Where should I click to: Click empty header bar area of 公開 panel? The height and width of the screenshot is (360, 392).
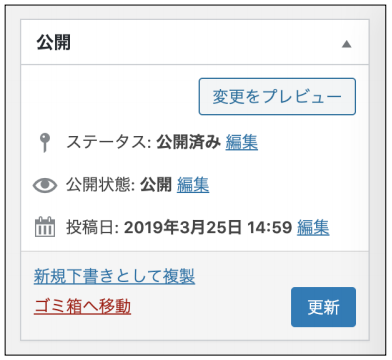click(x=207, y=42)
